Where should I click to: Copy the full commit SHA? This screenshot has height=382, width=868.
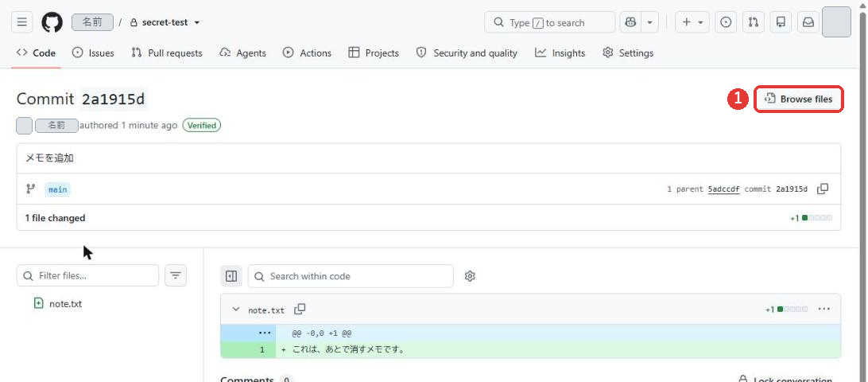(x=823, y=189)
